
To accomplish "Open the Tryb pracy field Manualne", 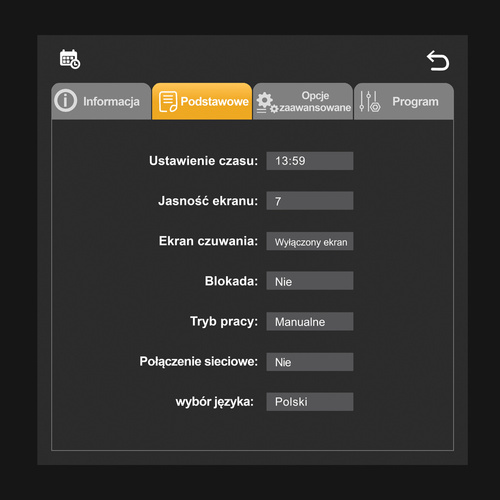I will 310,321.
